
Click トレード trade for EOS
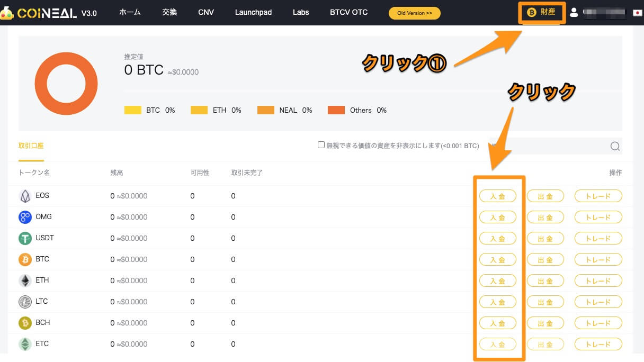pos(598,196)
